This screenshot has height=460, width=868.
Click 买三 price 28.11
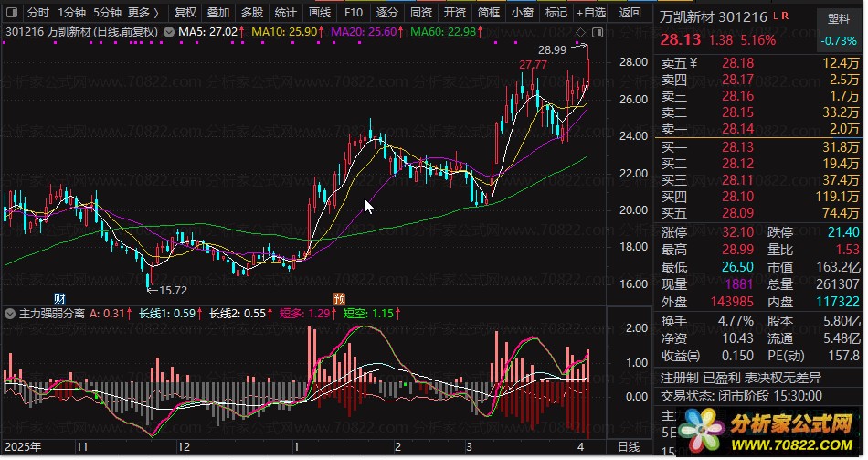738,179
